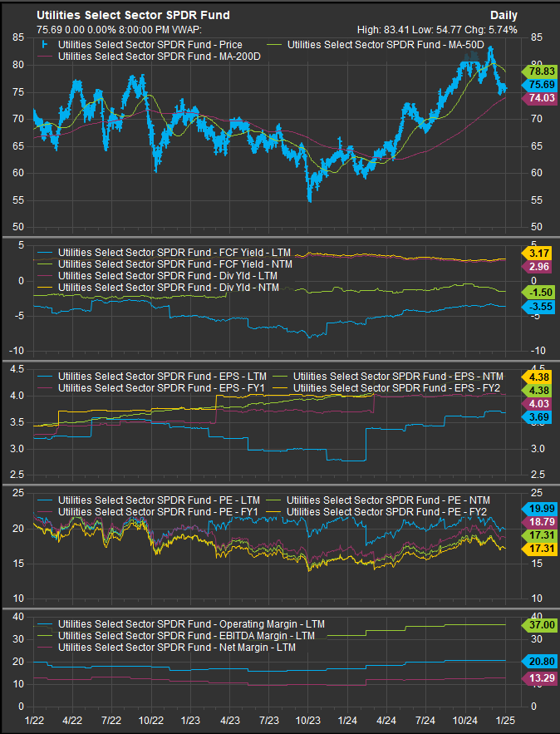The height and width of the screenshot is (734, 560).
Task: Click the 37.00 EBITDA margin value tag
Action: [539, 625]
